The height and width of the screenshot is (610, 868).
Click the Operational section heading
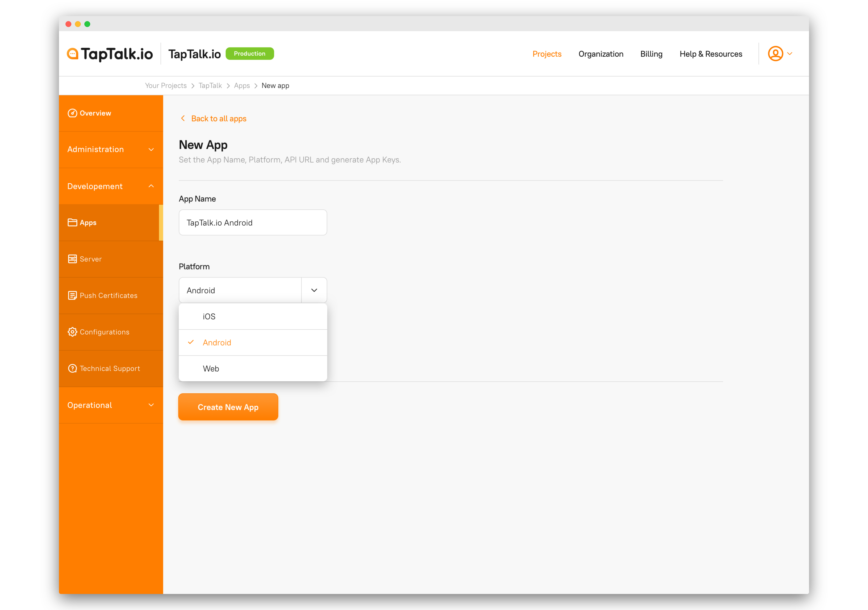(90, 405)
